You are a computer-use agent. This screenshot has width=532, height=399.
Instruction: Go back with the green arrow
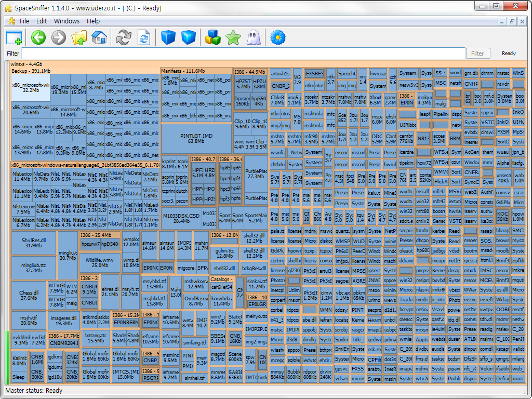point(38,37)
